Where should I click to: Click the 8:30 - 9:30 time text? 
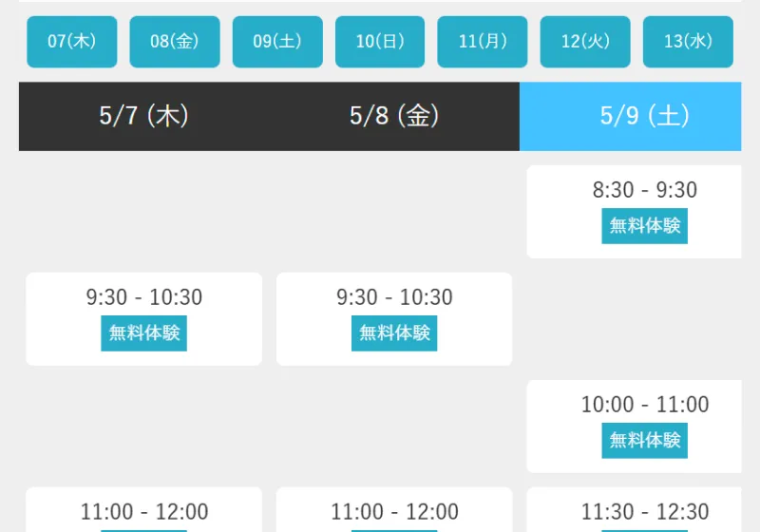click(644, 190)
